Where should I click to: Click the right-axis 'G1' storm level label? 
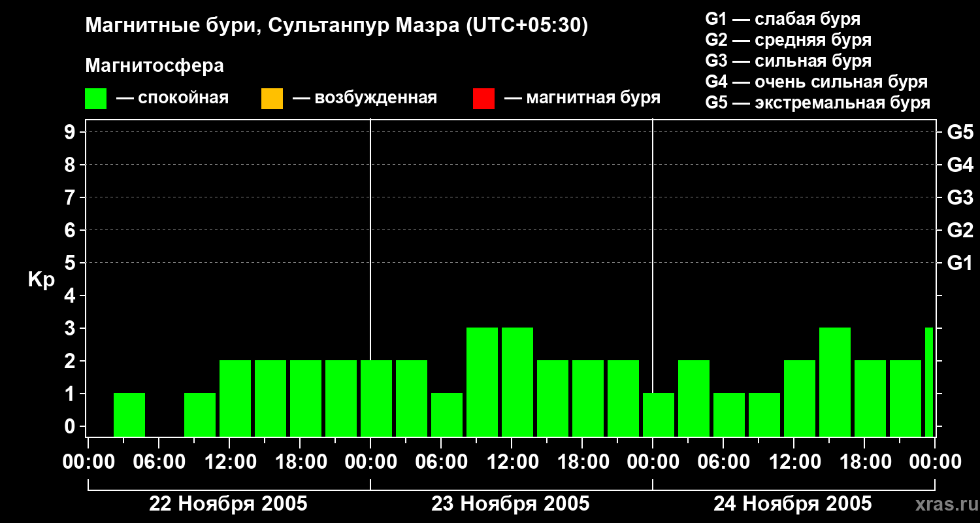pos(960,263)
